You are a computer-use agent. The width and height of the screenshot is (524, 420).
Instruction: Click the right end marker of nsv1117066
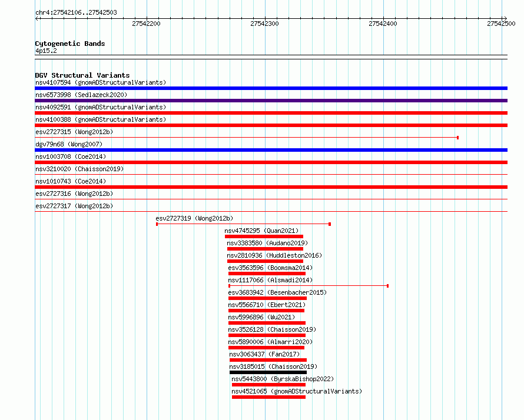387,286
